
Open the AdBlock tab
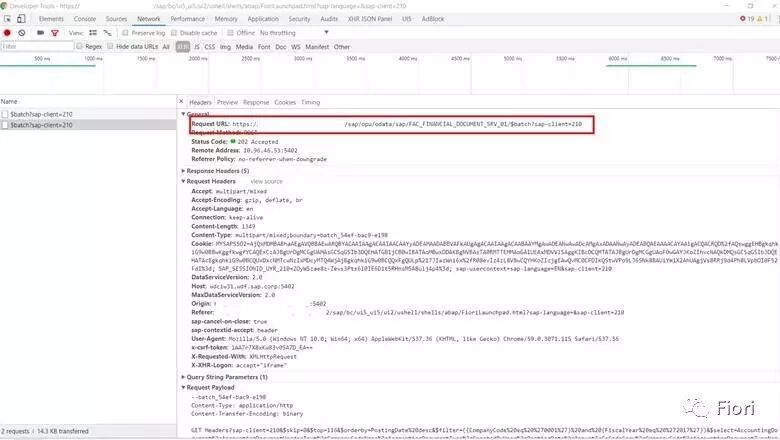433,19
